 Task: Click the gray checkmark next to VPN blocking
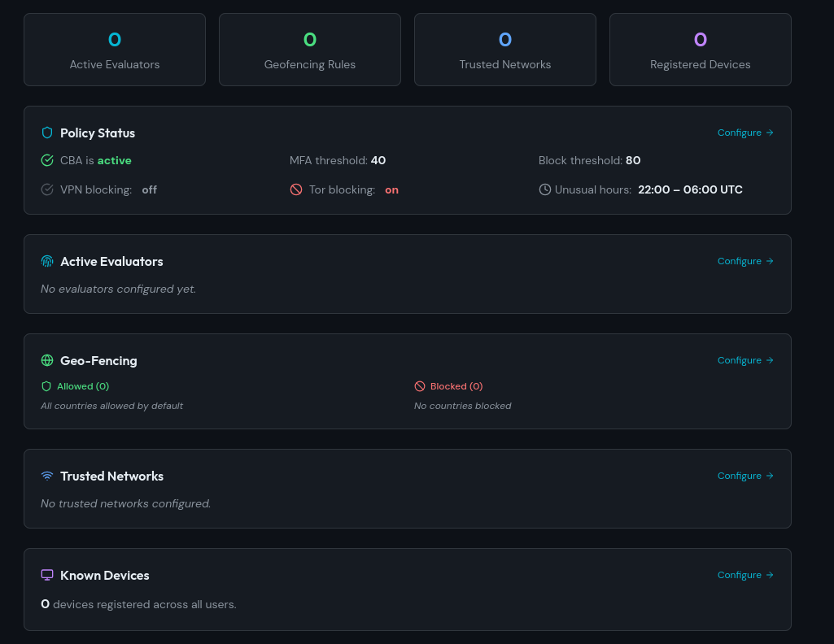coord(47,189)
